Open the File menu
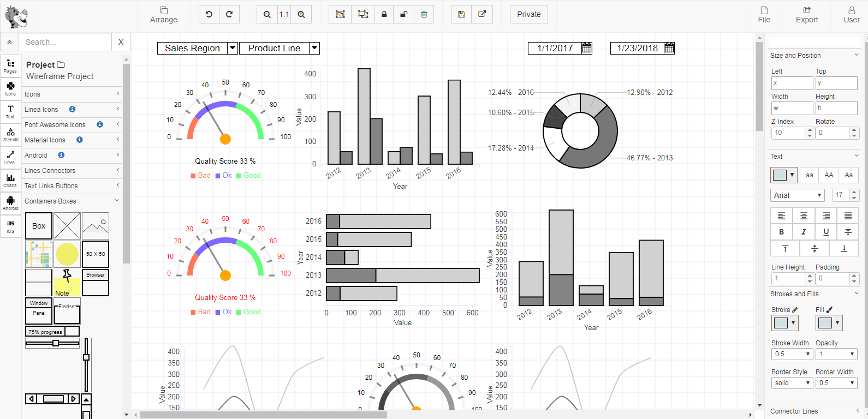 point(764,15)
